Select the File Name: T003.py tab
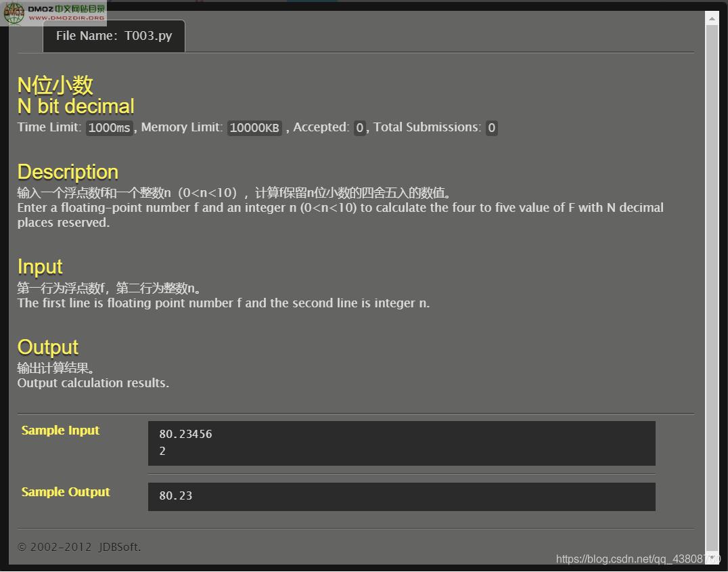The width and height of the screenshot is (728, 572). [114, 36]
